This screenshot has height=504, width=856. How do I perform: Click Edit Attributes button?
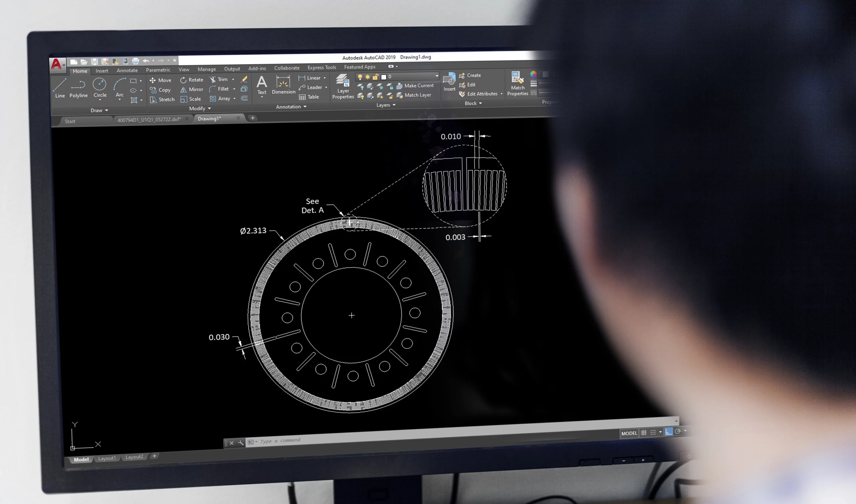pyautogui.click(x=478, y=94)
